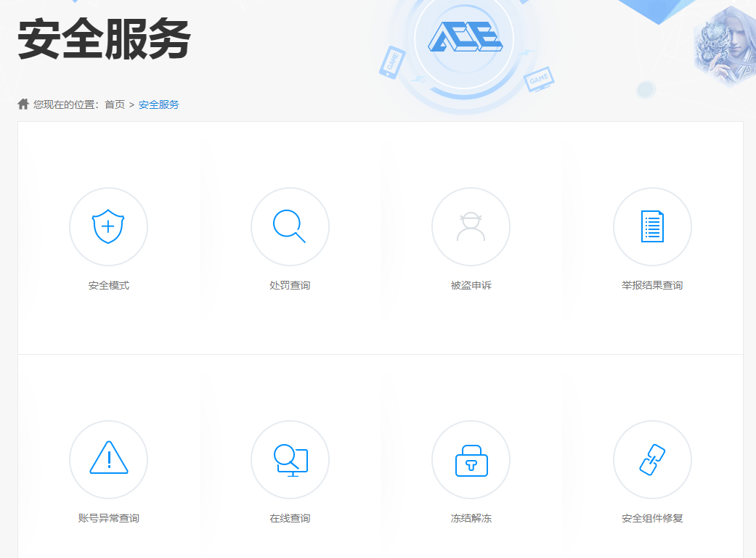The image size is (756, 558).
Task: Click the 安全服务 breadcrumb link
Action: (x=158, y=104)
